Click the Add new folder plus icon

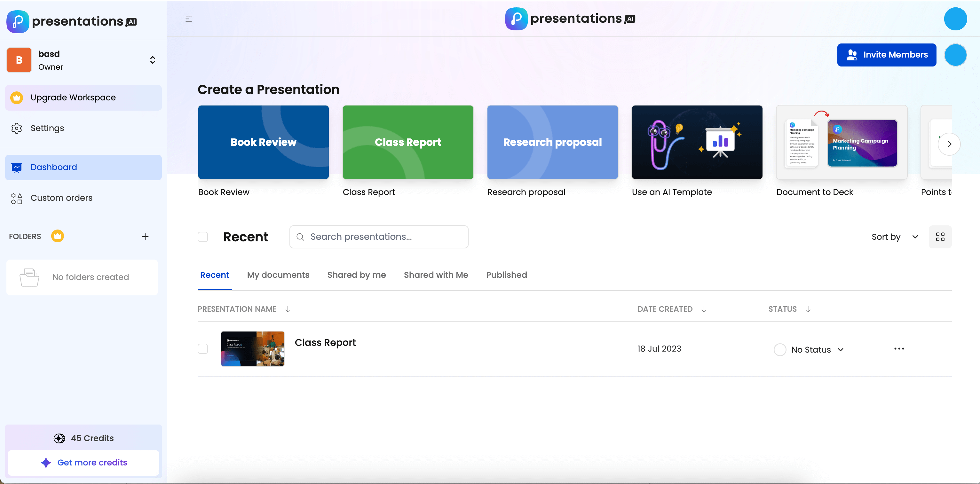[145, 236]
